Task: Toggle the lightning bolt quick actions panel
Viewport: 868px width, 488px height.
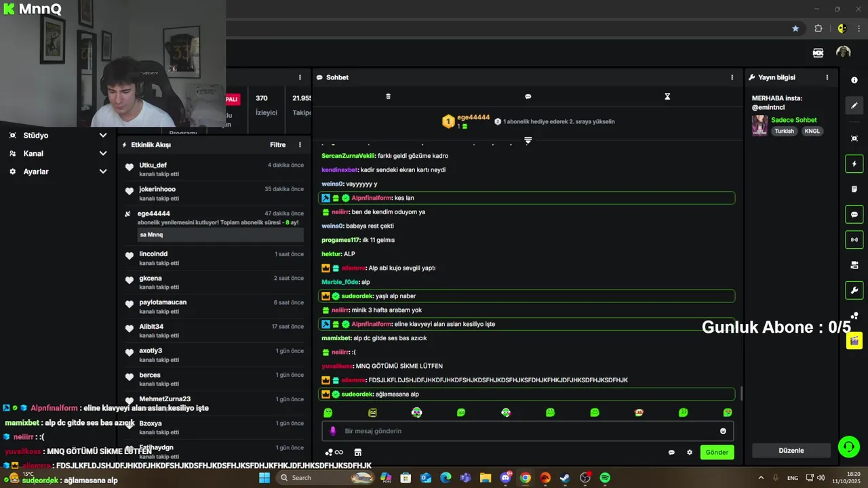Action: click(854, 164)
